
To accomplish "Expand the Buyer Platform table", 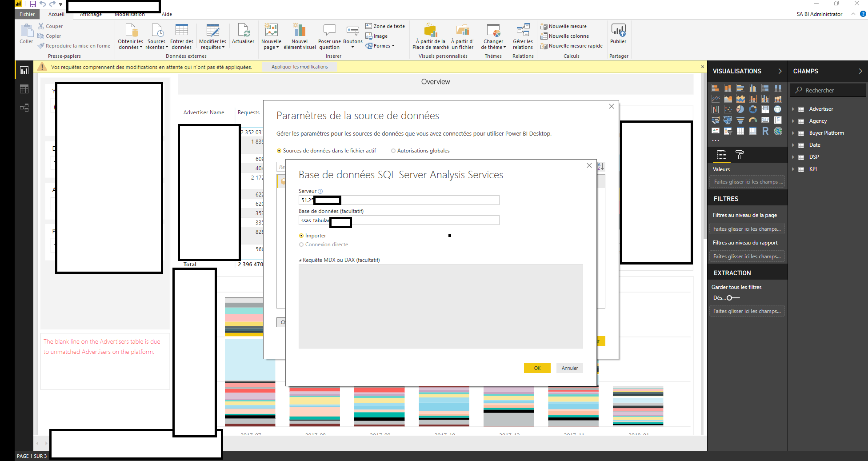I will pyautogui.click(x=793, y=133).
